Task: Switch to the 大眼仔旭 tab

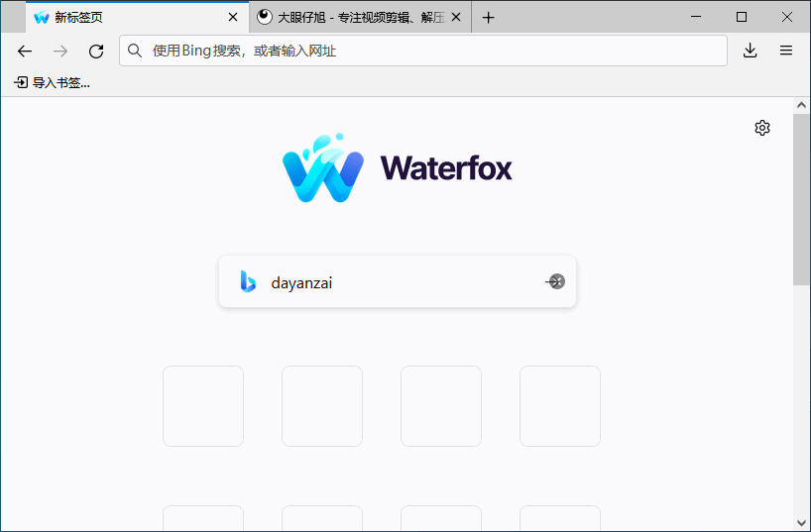Action: point(360,17)
